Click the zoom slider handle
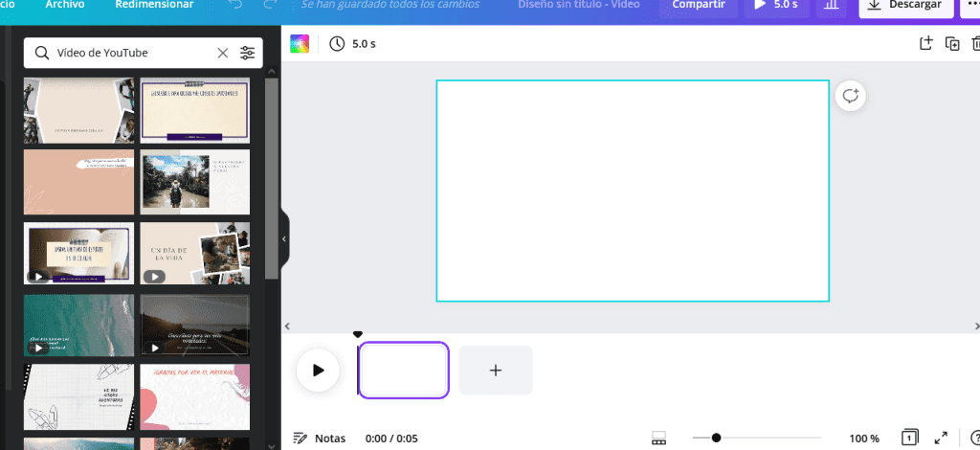The image size is (980, 450). pos(716,439)
